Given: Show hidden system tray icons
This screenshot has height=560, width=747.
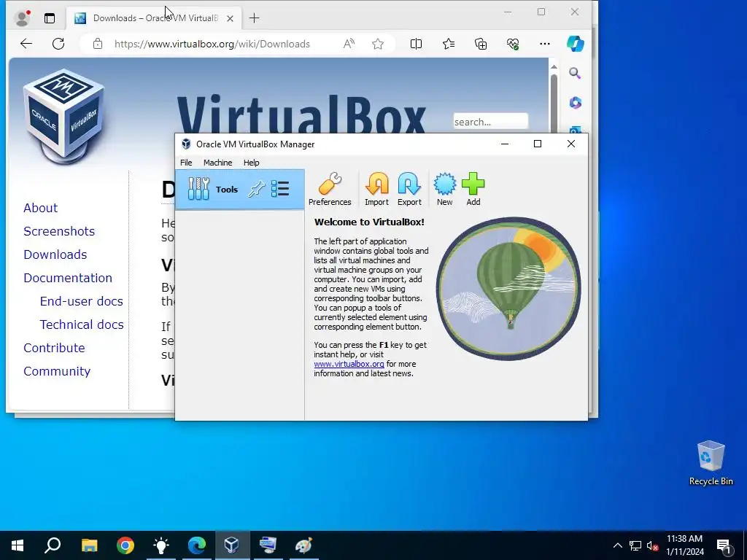Looking at the screenshot, I should [x=617, y=545].
